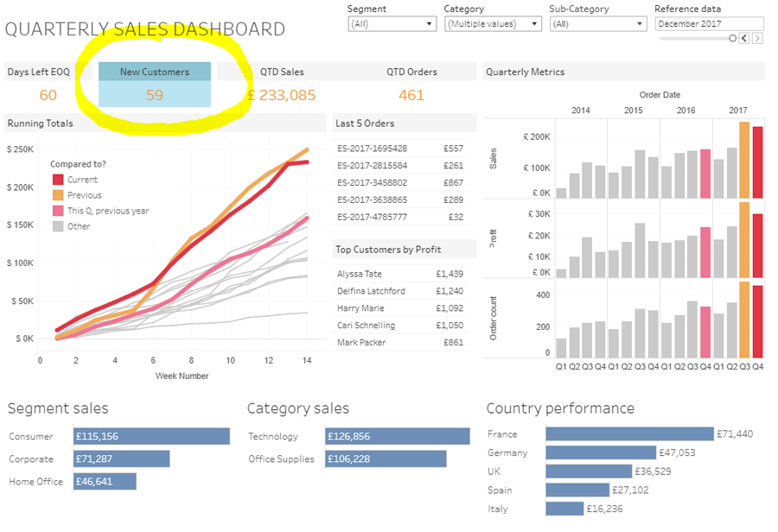Image resolution: width=778 pixels, height=532 pixels.
Task: Click the New Customers value 59
Action: coord(155,95)
